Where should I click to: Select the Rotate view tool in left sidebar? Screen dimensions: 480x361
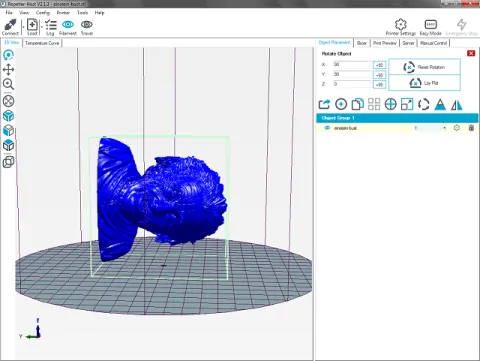pos(8,55)
